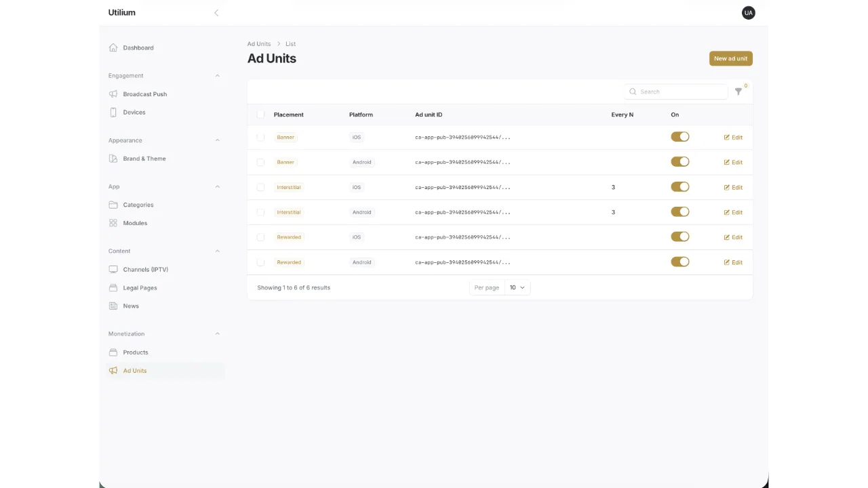Open the Dashboard home icon
The image size is (868, 488).
(x=113, y=47)
